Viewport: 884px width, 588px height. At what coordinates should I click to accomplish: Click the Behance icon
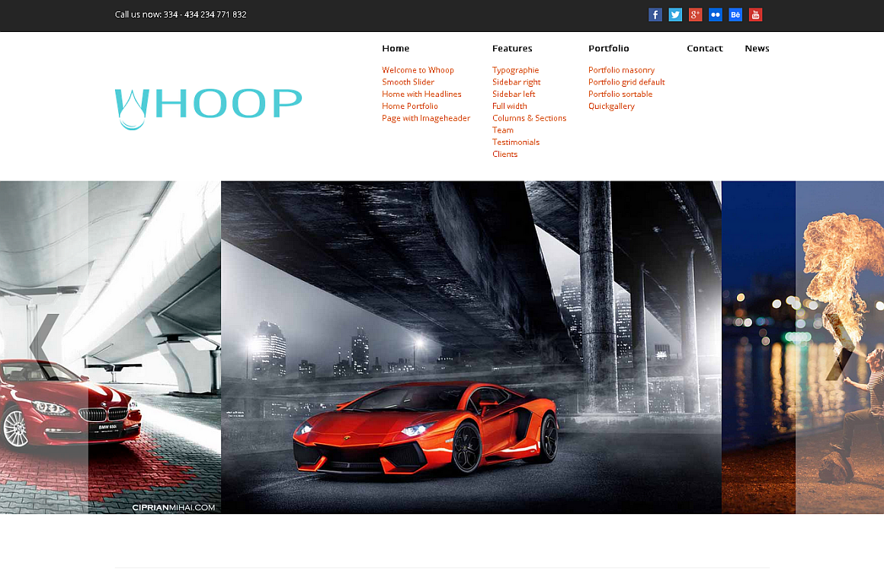tap(735, 14)
